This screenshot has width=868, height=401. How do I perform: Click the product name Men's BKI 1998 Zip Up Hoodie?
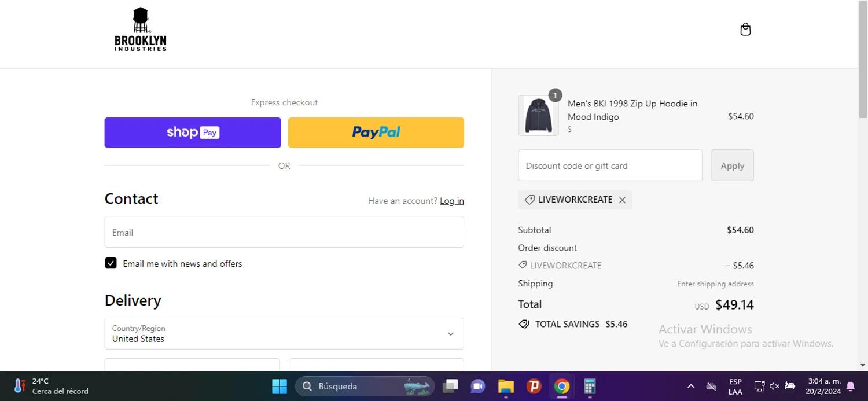632,110
